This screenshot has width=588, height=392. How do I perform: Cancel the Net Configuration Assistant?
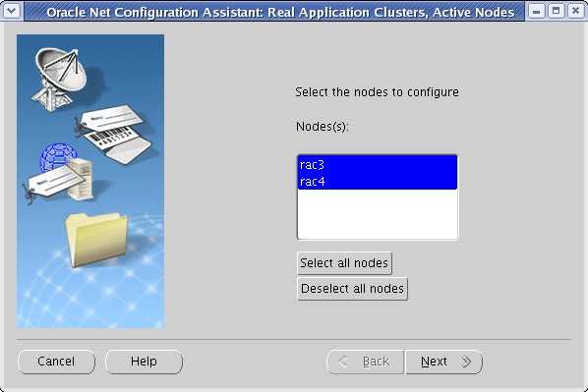(x=56, y=362)
